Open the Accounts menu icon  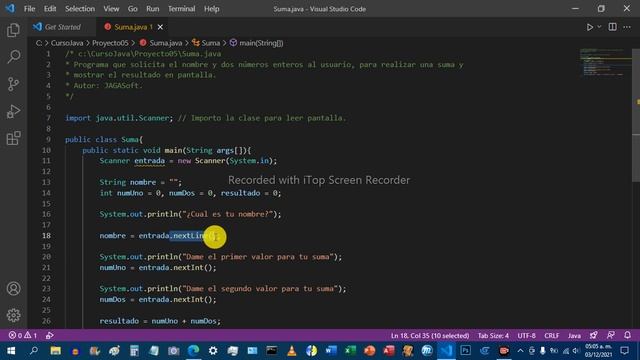13,289
